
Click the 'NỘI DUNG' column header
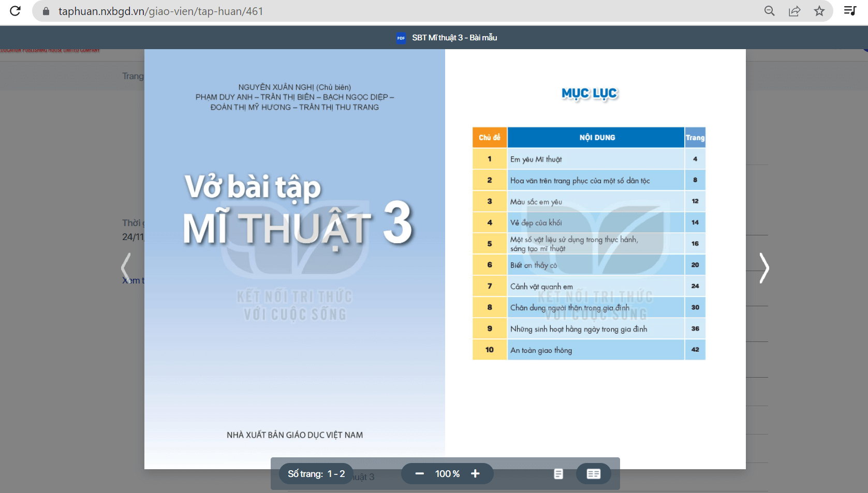[596, 138]
